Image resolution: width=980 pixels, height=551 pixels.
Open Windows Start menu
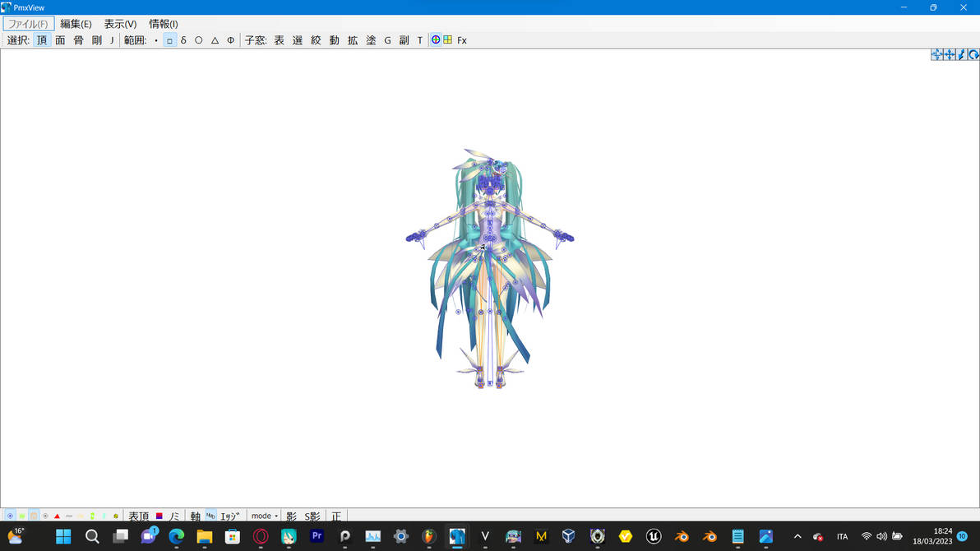pyautogui.click(x=63, y=537)
